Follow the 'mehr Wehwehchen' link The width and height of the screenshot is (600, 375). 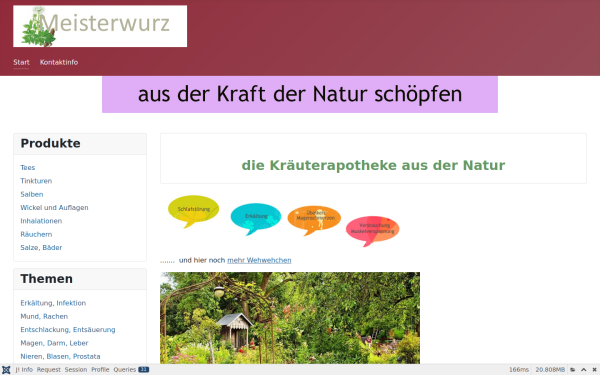pos(259,261)
